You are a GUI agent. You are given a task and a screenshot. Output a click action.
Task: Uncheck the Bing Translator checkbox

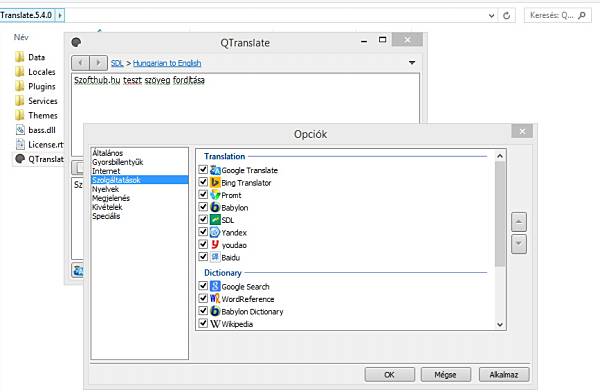(x=203, y=182)
